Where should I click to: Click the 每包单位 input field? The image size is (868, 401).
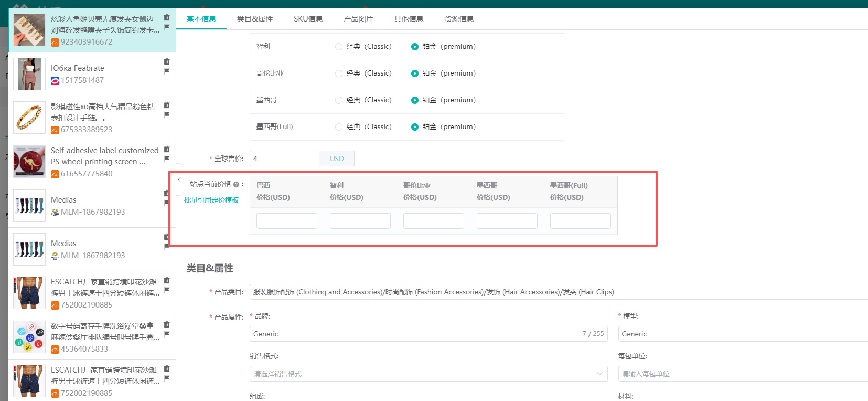[743, 374]
